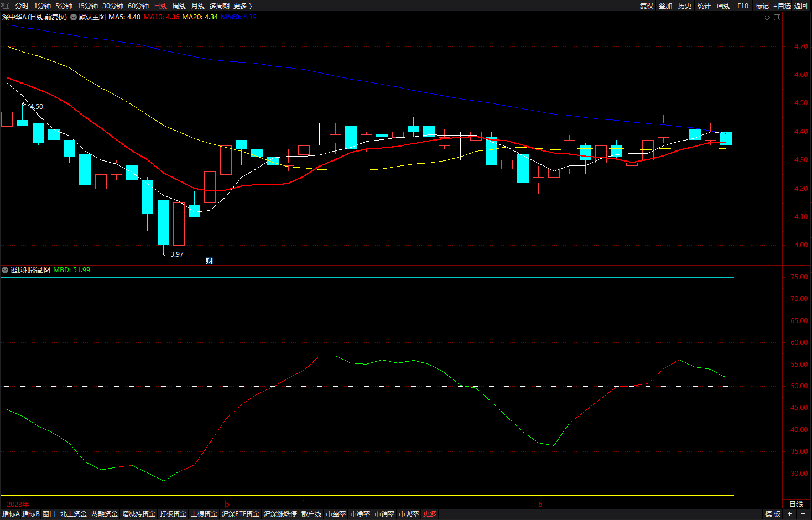Click the diamond icon above the price axis
The image size is (812, 520).
click(767, 18)
